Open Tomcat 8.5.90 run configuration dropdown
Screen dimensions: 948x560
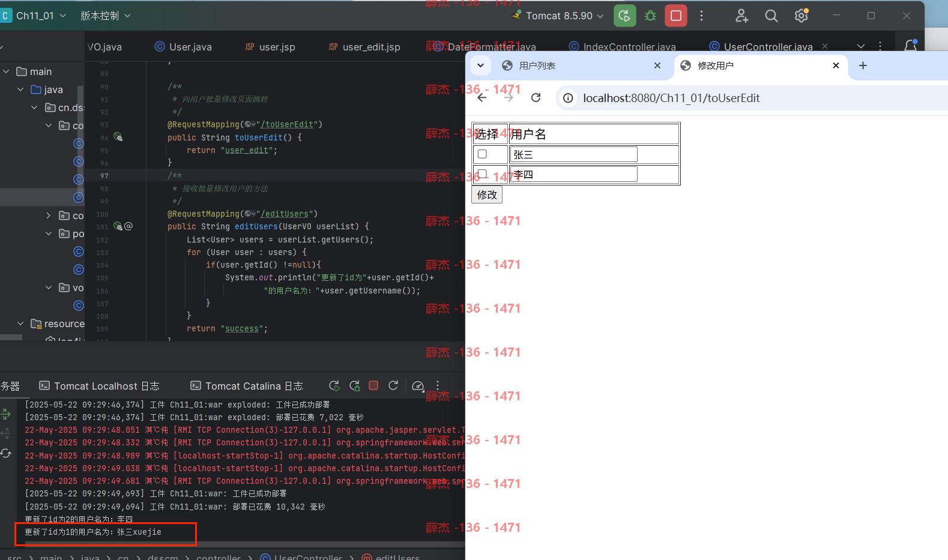[559, 16]
